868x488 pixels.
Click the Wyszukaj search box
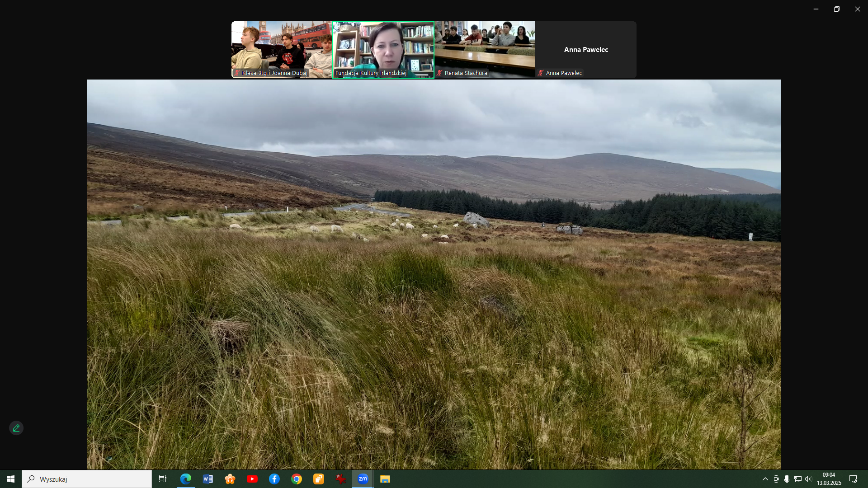tap(87, 479)
